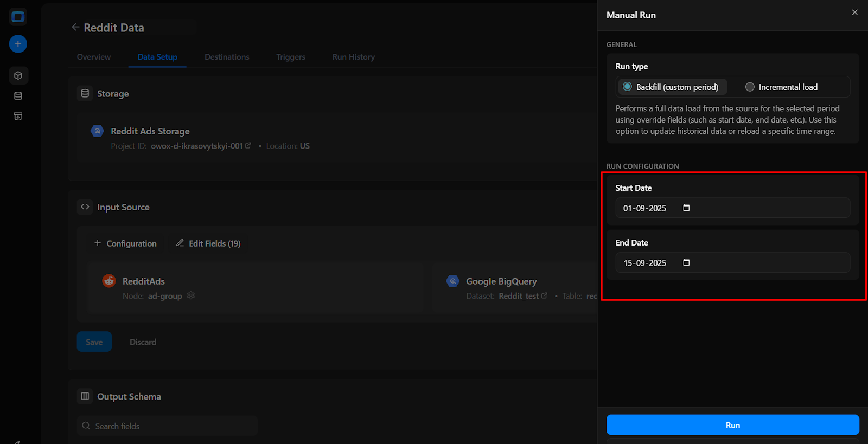The height and width of the screenshot is (444, 868).
Task: Click the Input Source heading
Action: pos(123,207)
